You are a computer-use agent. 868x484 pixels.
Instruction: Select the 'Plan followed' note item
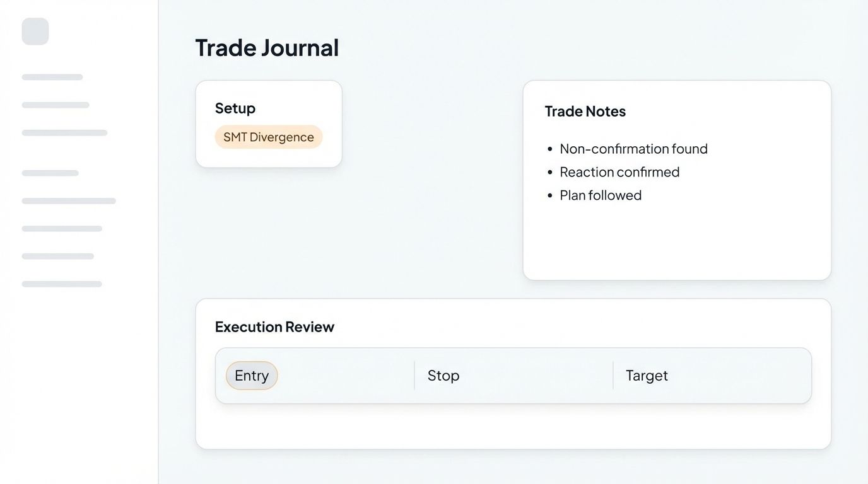point(601,195)
